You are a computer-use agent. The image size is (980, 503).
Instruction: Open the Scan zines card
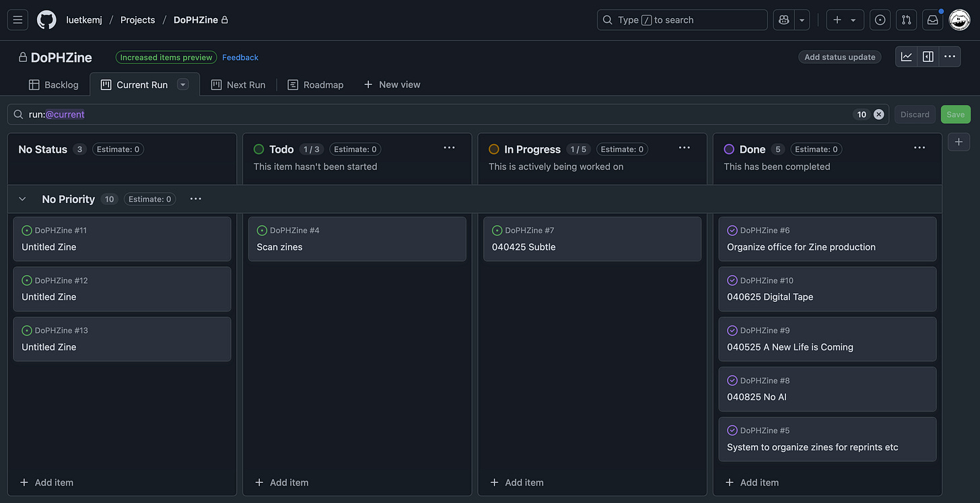pos(357,239)
